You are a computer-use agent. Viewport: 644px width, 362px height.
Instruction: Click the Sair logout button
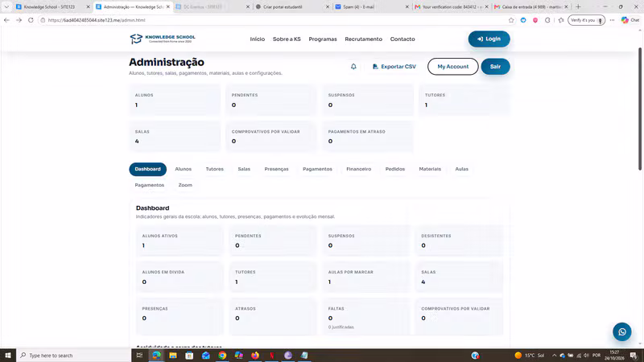click(x=495, y=67)
